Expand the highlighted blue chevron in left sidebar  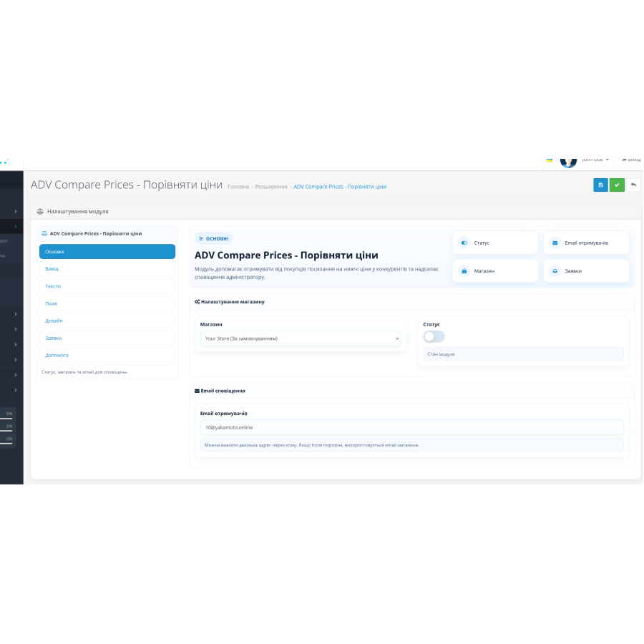click(x=16, y=226)
